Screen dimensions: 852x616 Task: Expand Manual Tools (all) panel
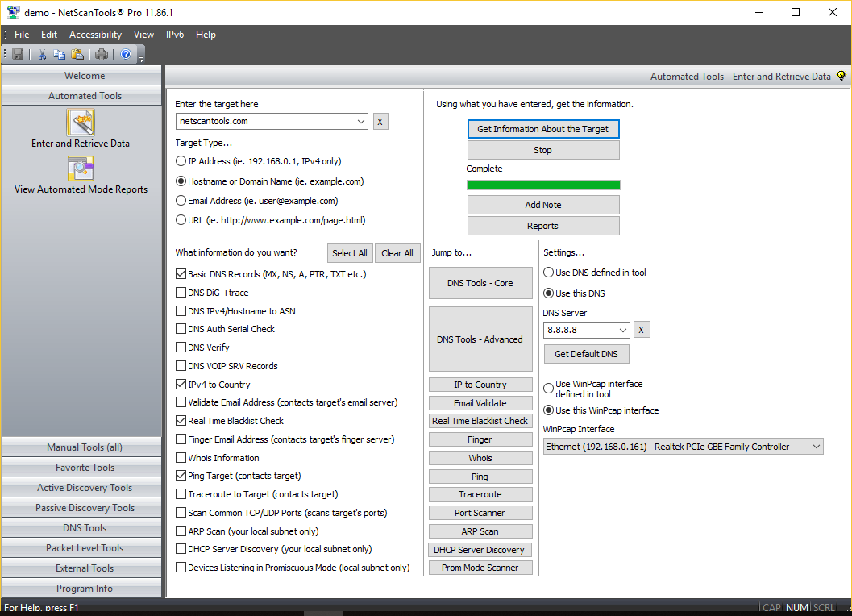tap(81, 447)
